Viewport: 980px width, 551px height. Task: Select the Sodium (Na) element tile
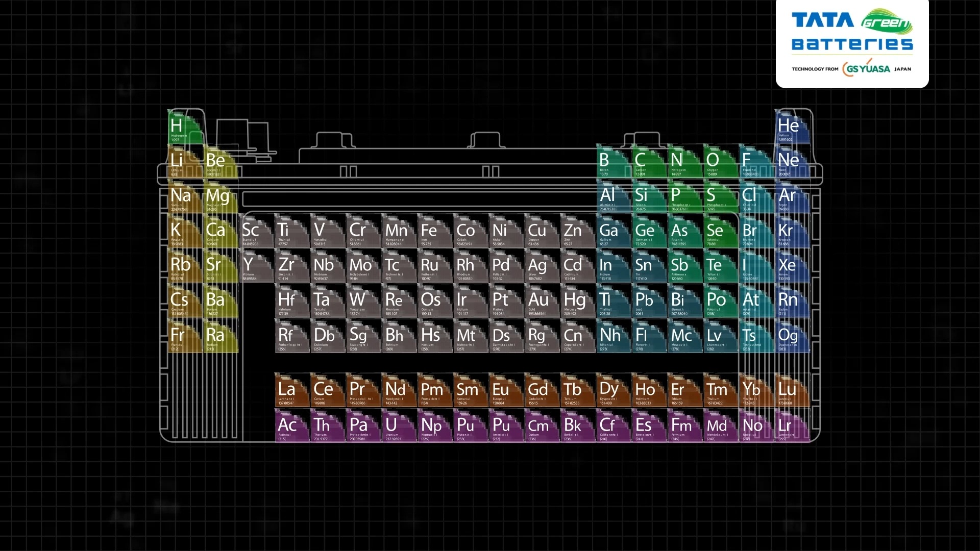pyautogui.click(x=185, y=196)
